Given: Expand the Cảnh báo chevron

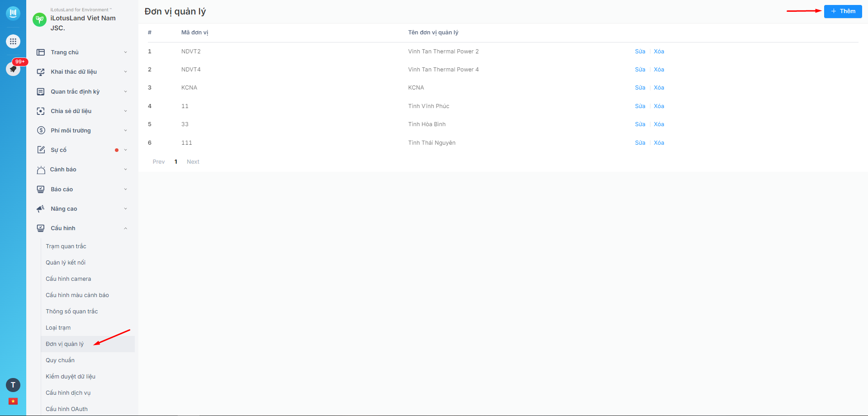Looking at the screenshot, I should 125,170.
